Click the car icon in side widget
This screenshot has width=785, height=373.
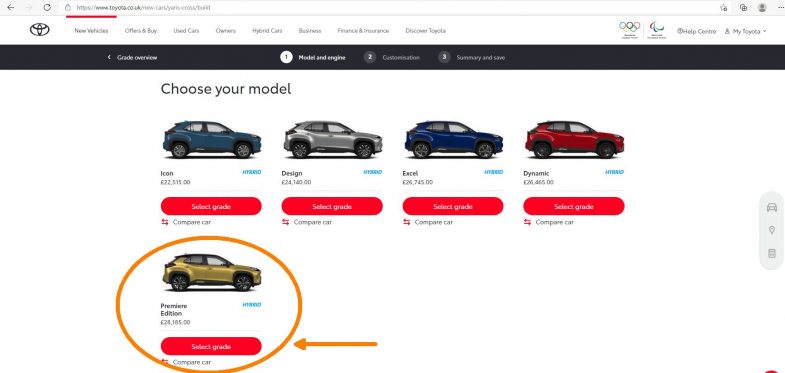coord(771,208)
